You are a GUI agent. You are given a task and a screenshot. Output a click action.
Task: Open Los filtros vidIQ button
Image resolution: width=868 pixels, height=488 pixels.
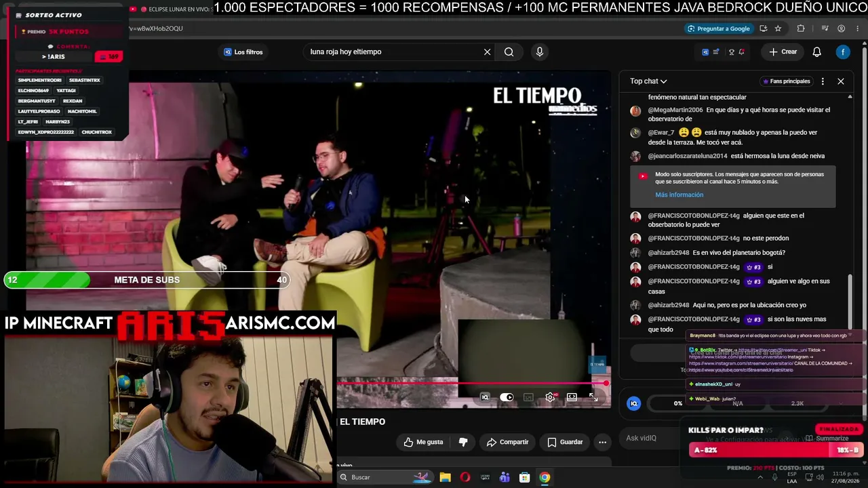(x=243, y=52)
